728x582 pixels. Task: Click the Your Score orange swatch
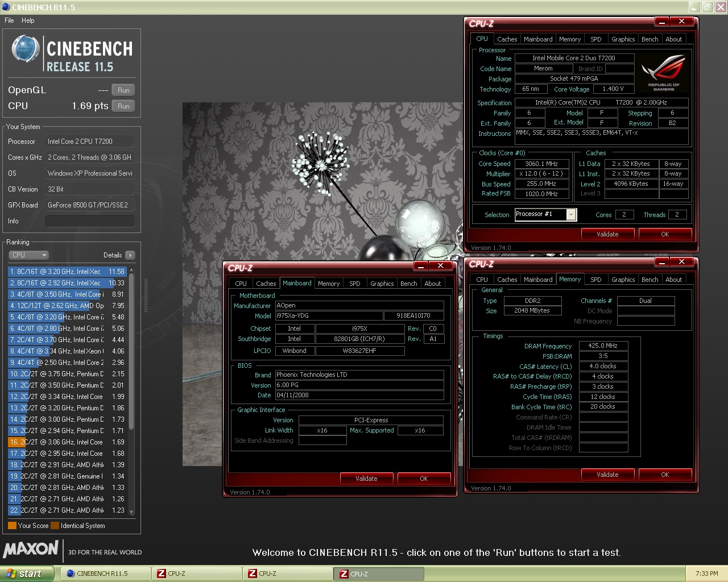tap(12, 526)
